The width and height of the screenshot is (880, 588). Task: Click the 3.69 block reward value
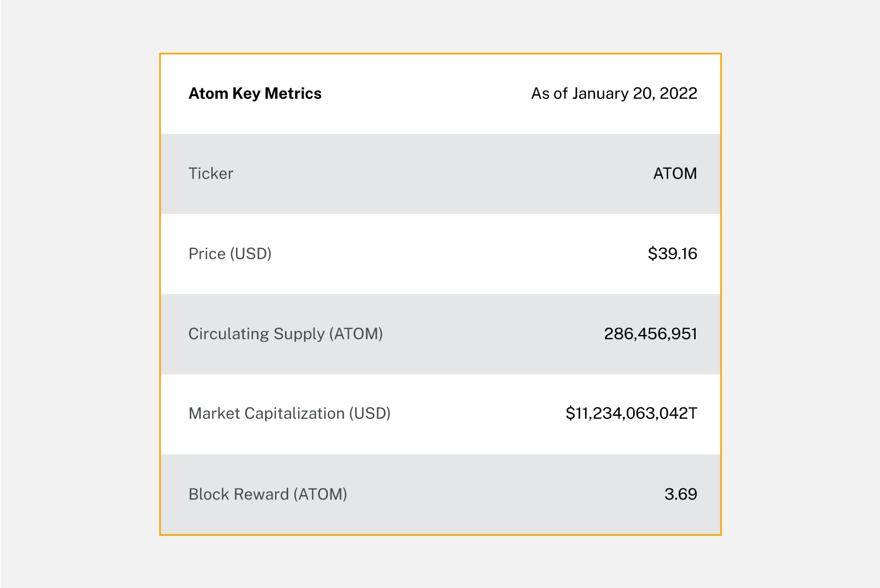680,494
